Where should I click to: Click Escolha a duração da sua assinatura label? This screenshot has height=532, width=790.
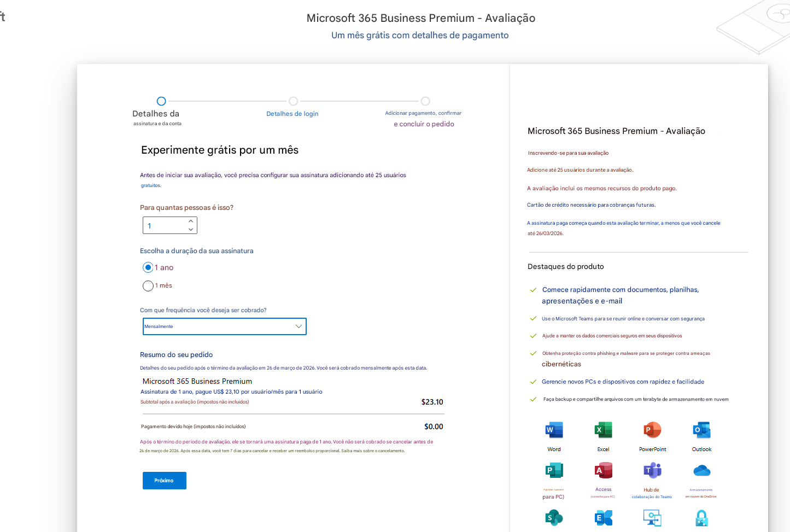[197, 251]
